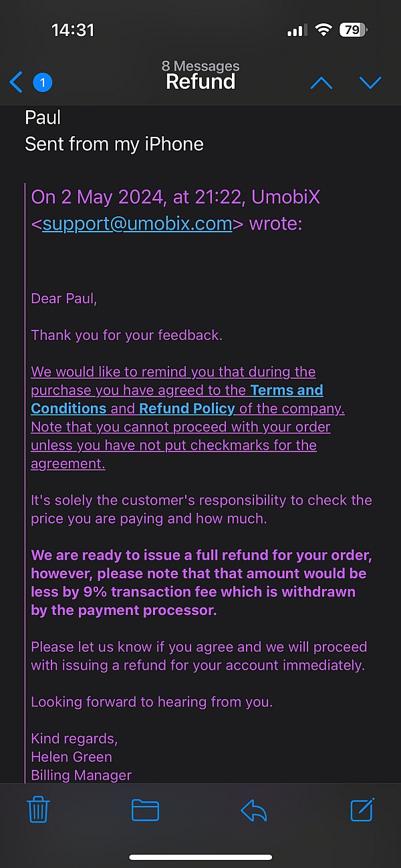
Task: Tap the bold 9% transaction fee paragraph
Action: tap(201, 583)
